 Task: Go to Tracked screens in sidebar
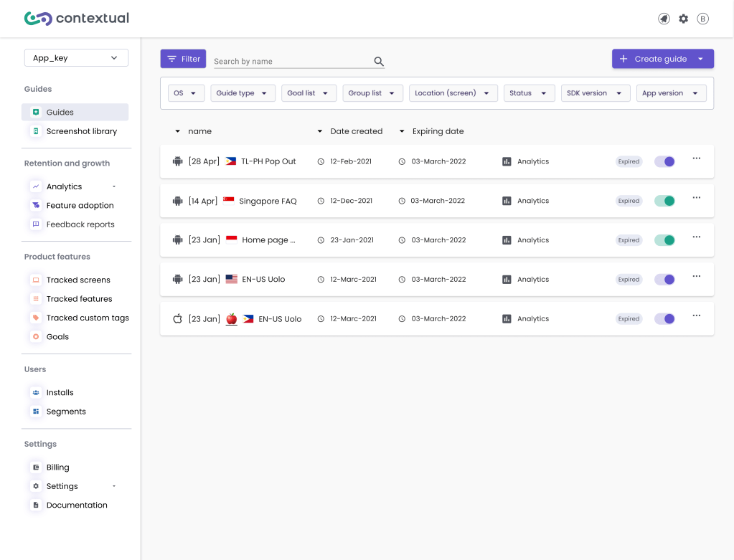click(x=77, y=280)
